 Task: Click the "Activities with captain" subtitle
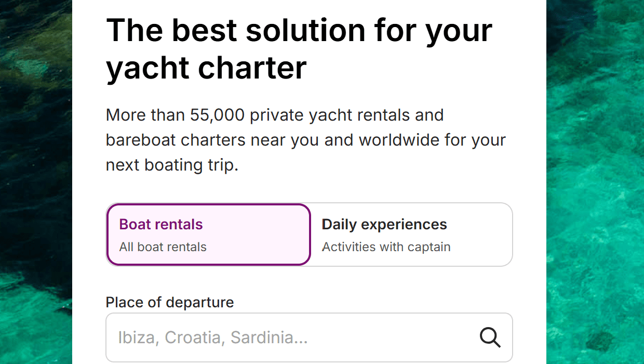(x=386, y=247)
